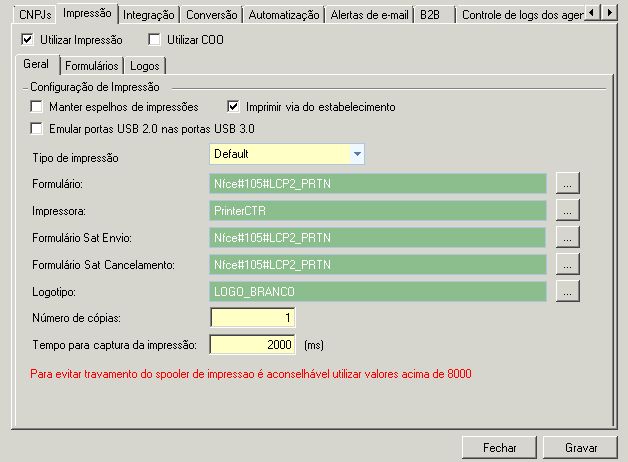
Task: Uncheck Imprimir via do estabelecimento
Action: coord(234,107)
